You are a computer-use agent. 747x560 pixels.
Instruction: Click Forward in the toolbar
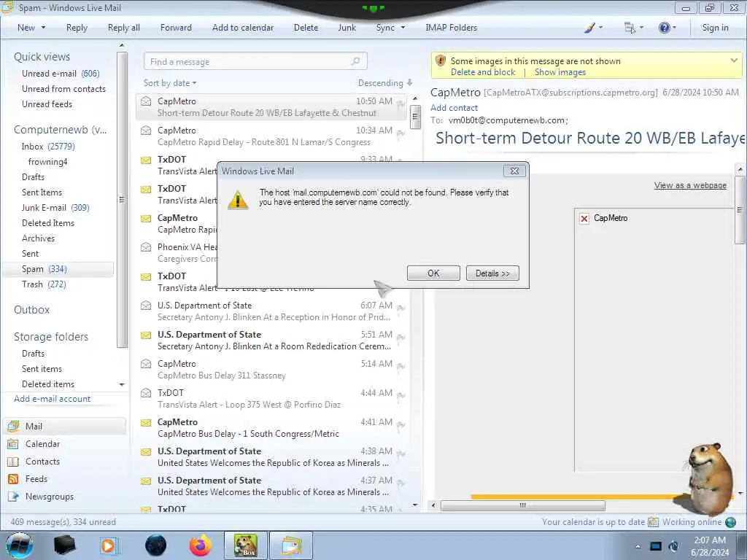pos(176,28)
